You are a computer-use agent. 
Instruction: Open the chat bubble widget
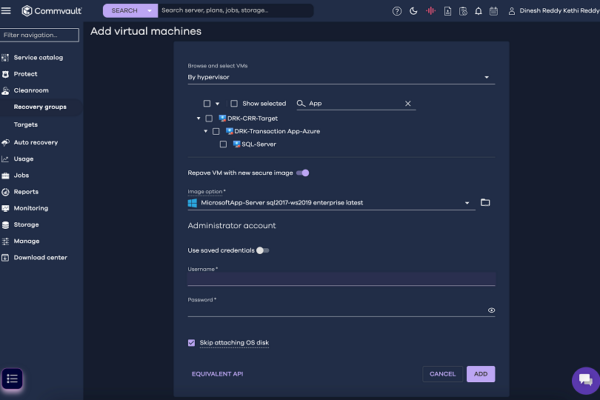(x=585, y=380)
